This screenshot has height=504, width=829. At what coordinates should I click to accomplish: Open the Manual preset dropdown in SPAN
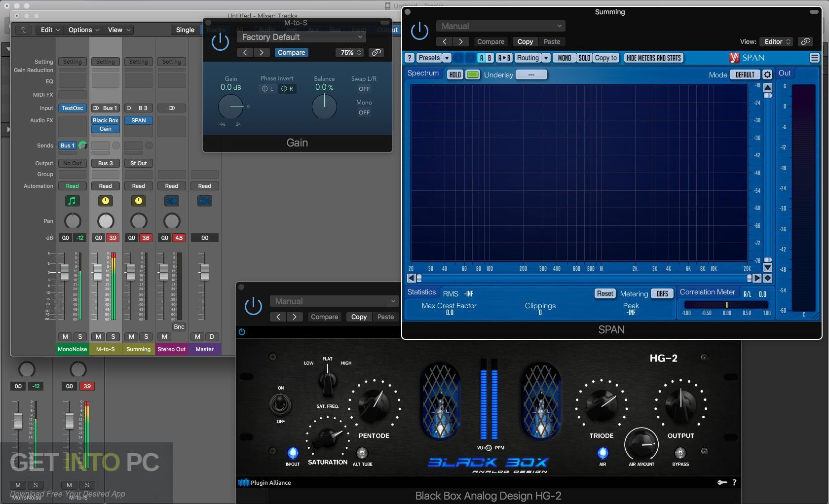[x=500, y=26]
